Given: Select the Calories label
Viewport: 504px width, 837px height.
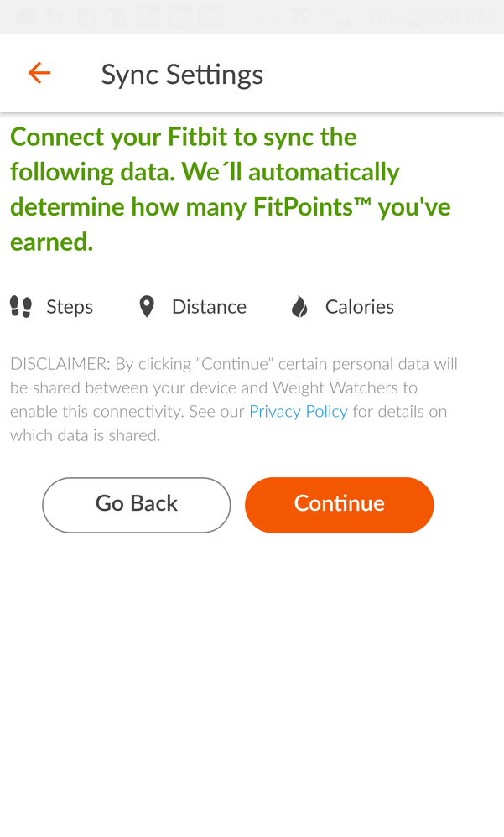Looking at the screenshot, I should [360, 307].
